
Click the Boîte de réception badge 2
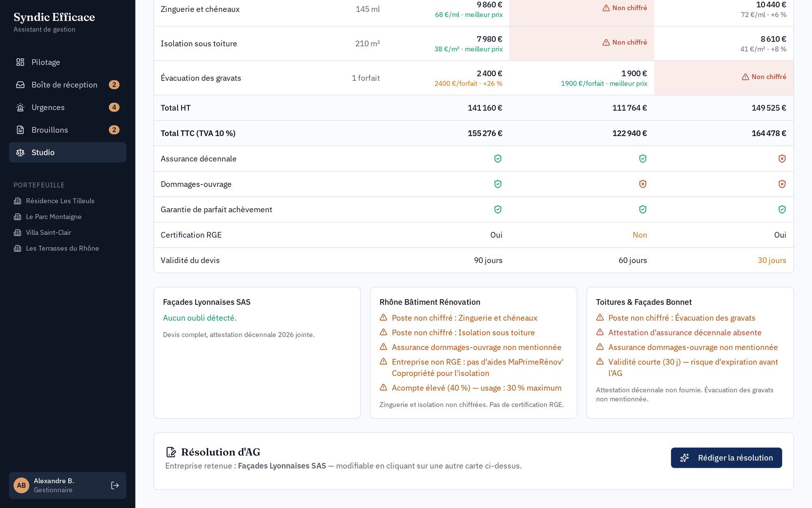pos(114,85)
